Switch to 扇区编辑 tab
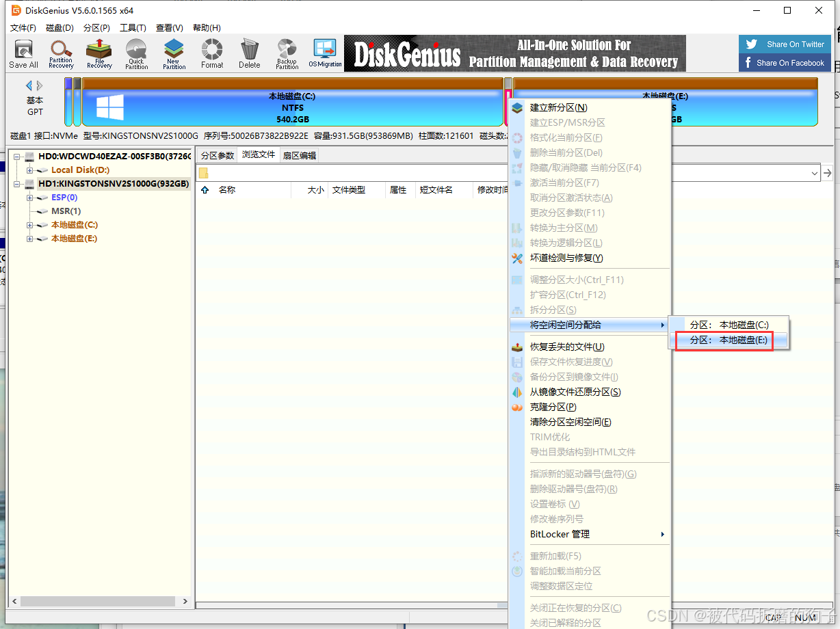Viewport: 840px width, 629px height. pyautogui.click(x=300, y=156)
